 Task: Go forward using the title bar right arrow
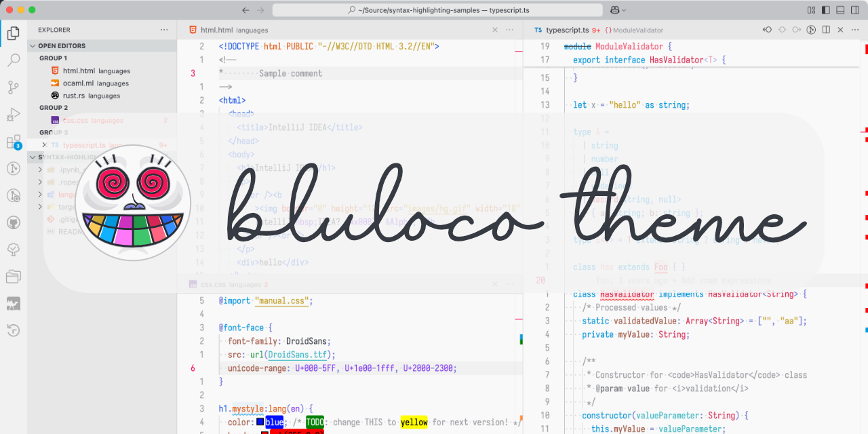tap(261, 10)
